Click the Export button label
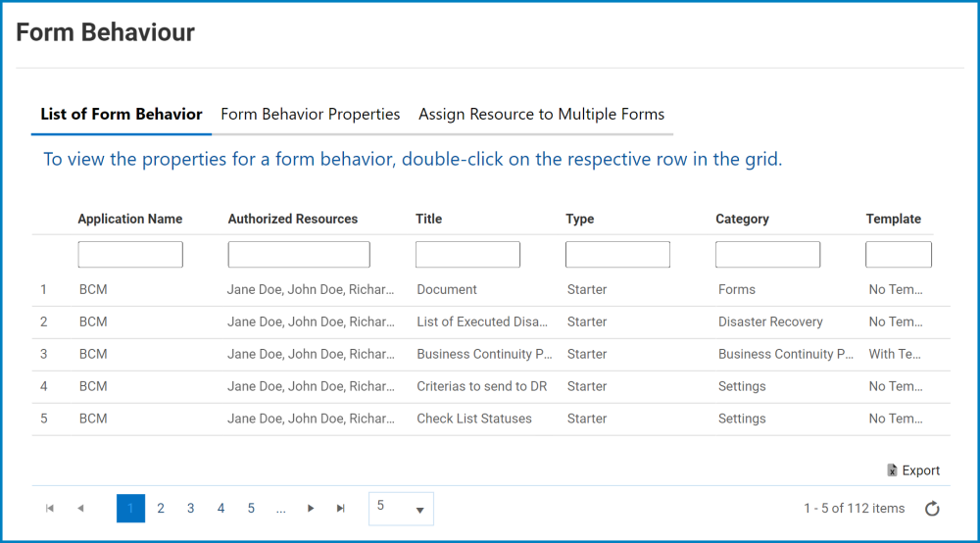 (x=920, y=470)
